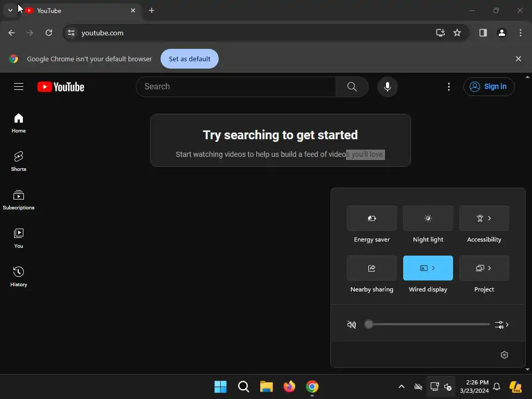Image resolution: width=532 pixels, height=399 pixels.
Task: Select the YouTube tab
Action: 78,11
